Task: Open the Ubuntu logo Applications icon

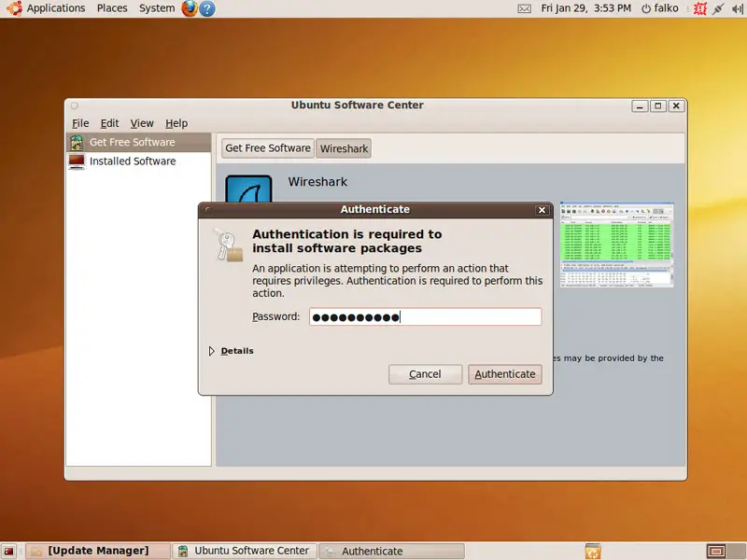Action: [x=14, y=8]
